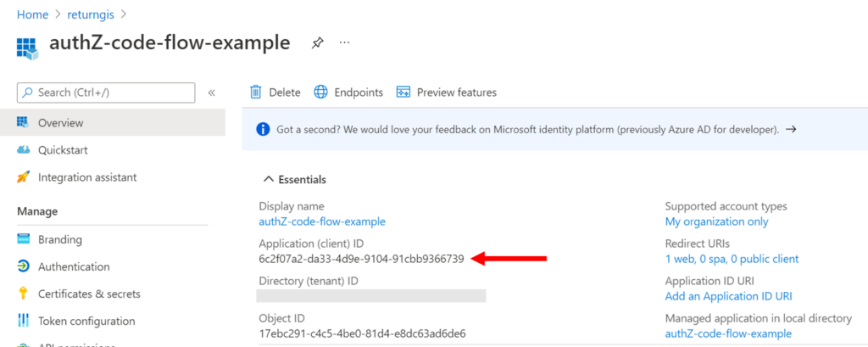
Task: Launch Integration assistant rocket icon
Action: (23, 177)
